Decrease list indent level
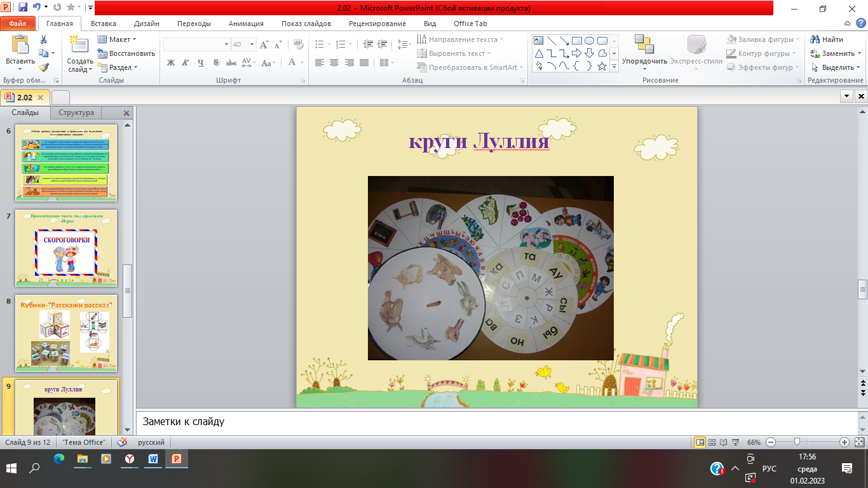868x488 pixels. 368,44
